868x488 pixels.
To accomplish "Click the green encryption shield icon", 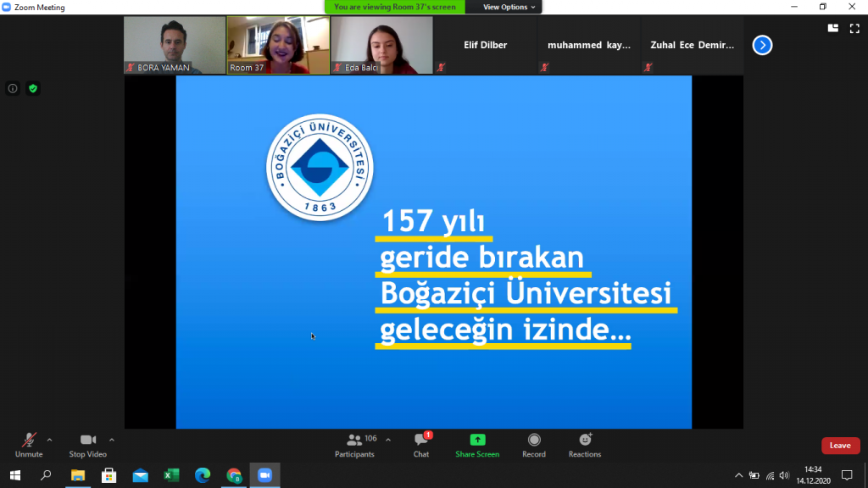I will pos(33,88).
